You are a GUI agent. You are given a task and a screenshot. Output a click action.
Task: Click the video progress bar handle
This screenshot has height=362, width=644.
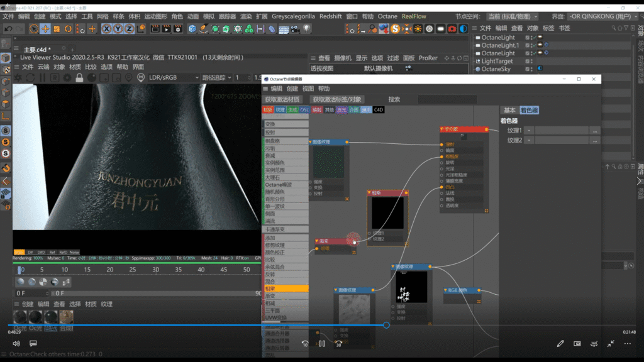tap(386, 325)
